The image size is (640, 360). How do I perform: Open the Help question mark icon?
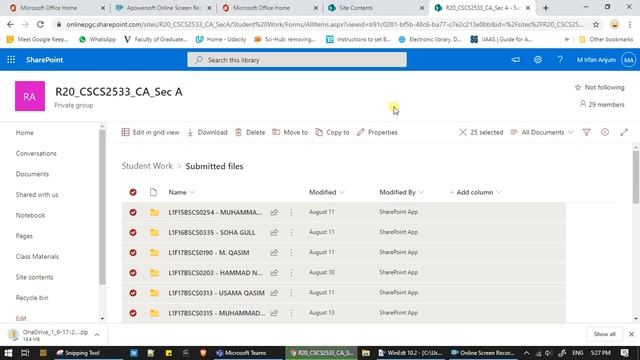pyautogui.click(x=560, y=60)
